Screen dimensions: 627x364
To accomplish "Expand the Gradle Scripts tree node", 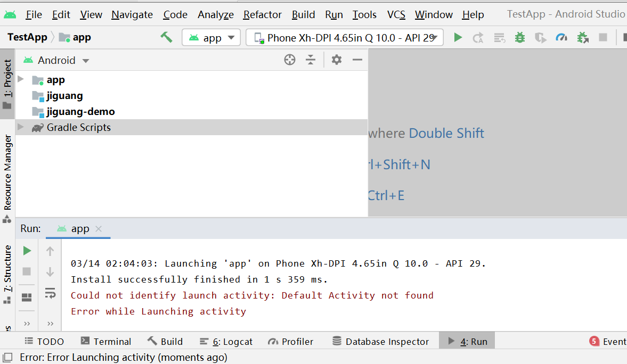I will pos(21,127).
